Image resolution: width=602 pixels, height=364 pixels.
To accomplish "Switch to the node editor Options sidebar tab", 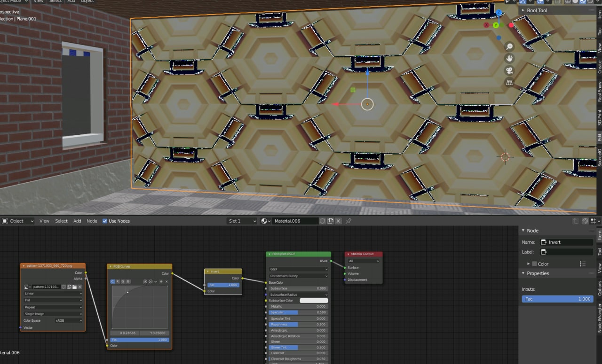I will click(600, 288).
